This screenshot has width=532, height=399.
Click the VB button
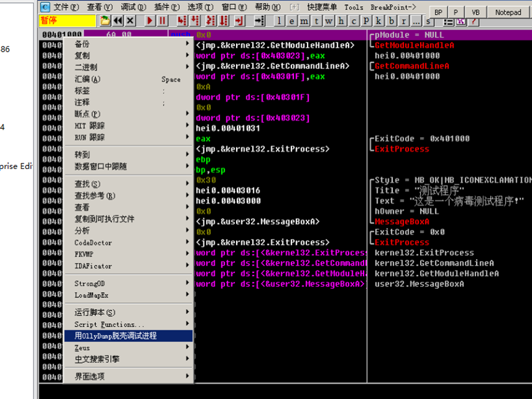pyautogui.click(x=475, y=12)
